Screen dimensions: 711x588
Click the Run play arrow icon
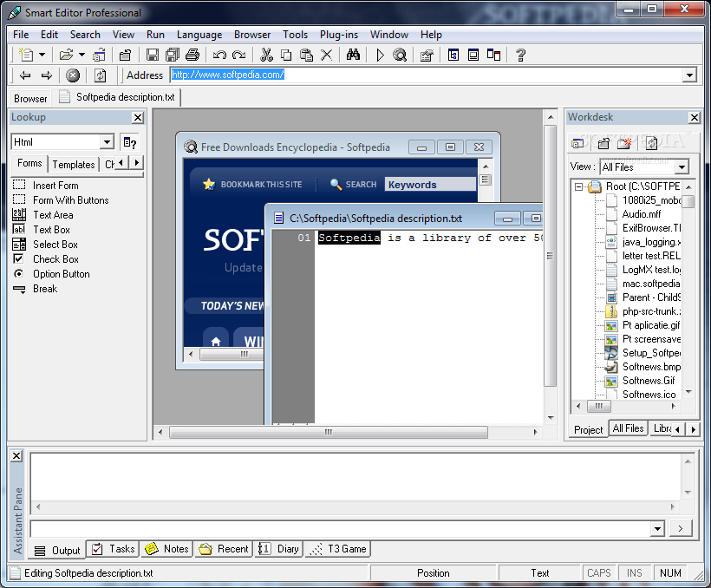tap(380, 55)
